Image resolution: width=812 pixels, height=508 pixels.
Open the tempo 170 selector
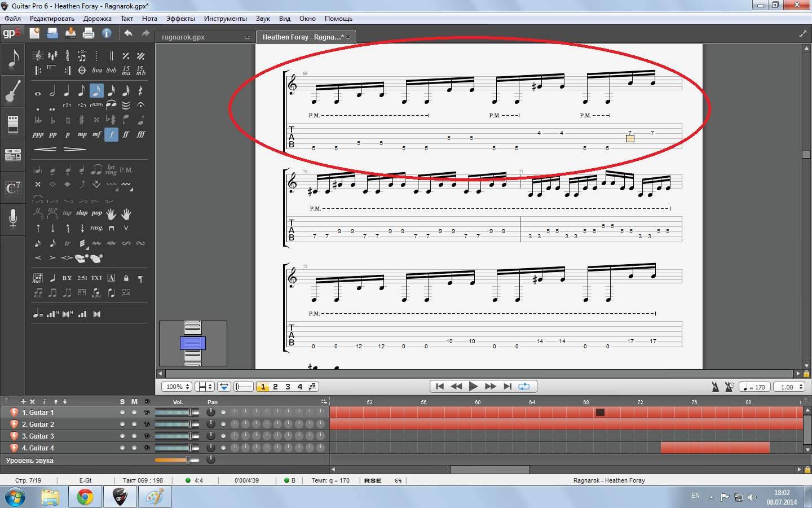(754, 387)
